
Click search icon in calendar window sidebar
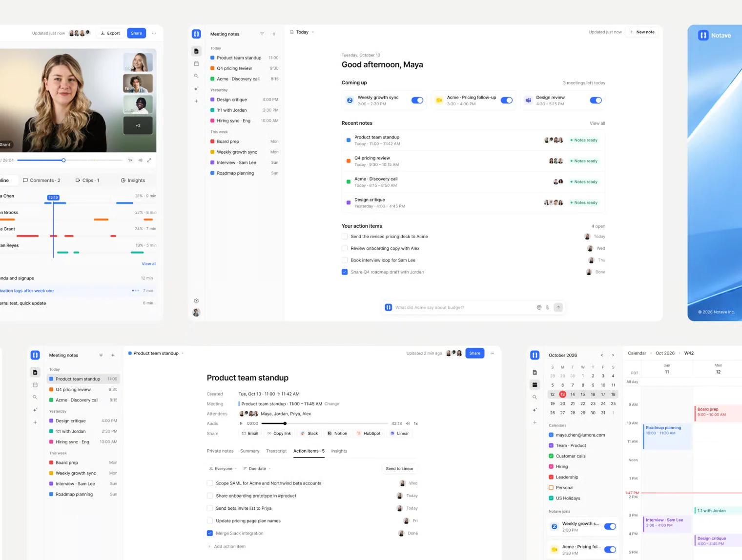click(x=535, y=397)
